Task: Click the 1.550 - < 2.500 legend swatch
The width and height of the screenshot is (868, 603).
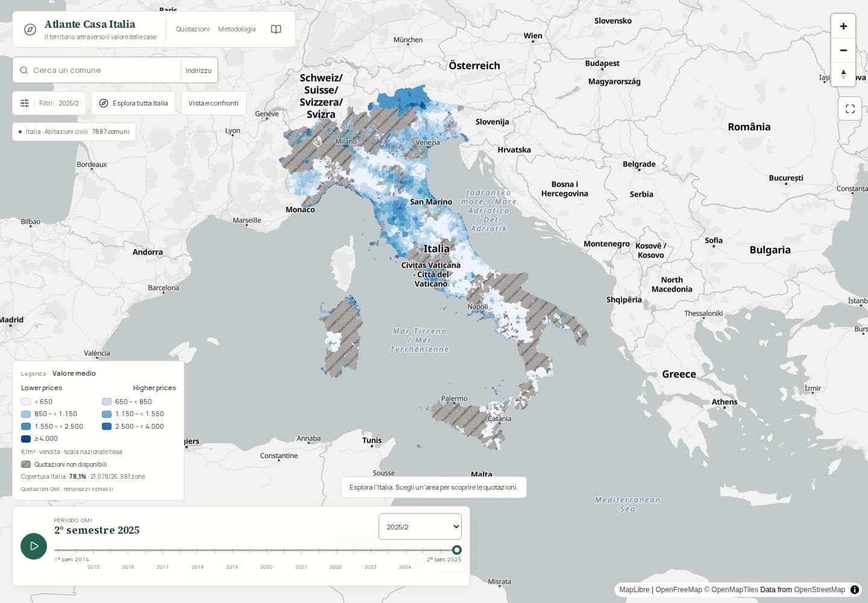Action: [x=26, y=426]
